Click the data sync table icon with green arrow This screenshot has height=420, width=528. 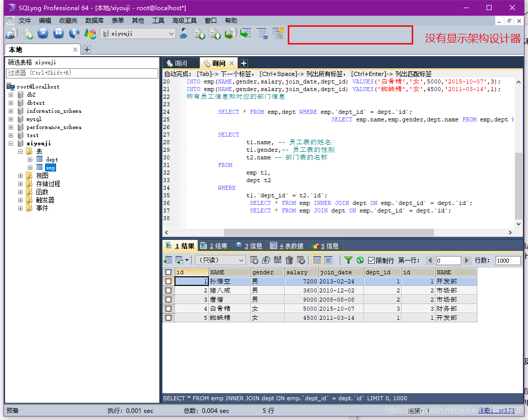(x=246, y=33)
